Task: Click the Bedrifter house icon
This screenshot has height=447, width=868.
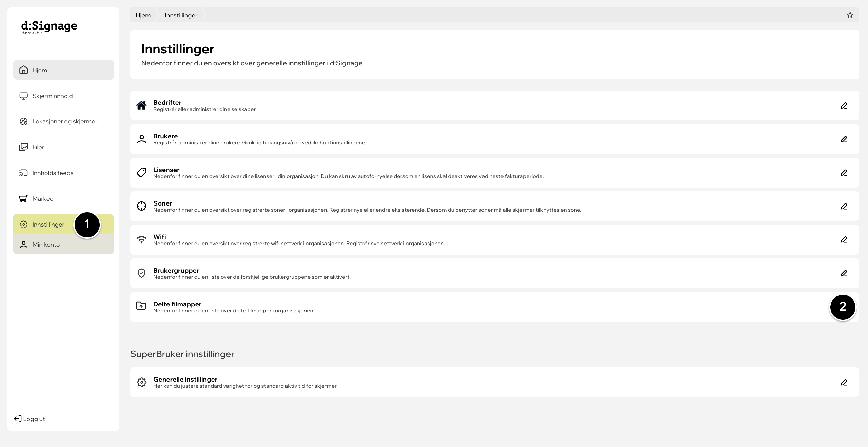Action: pyautogui.click(x=141, y=105)
